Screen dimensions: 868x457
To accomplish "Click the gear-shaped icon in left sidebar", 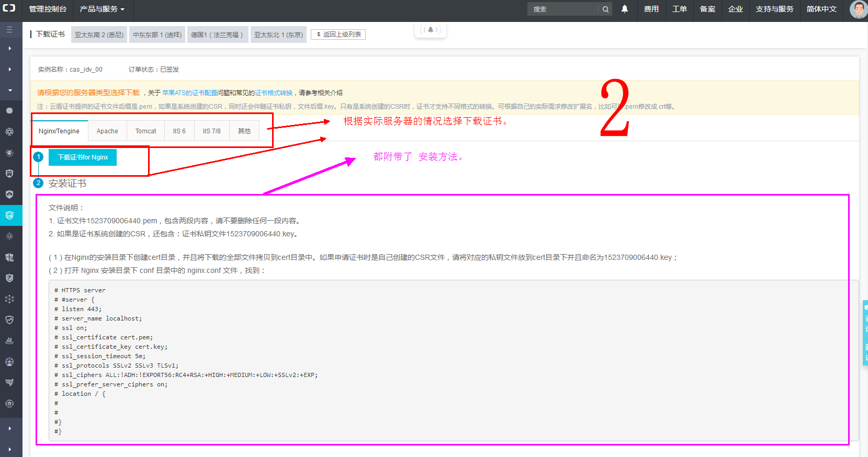I will pos(9,132).
